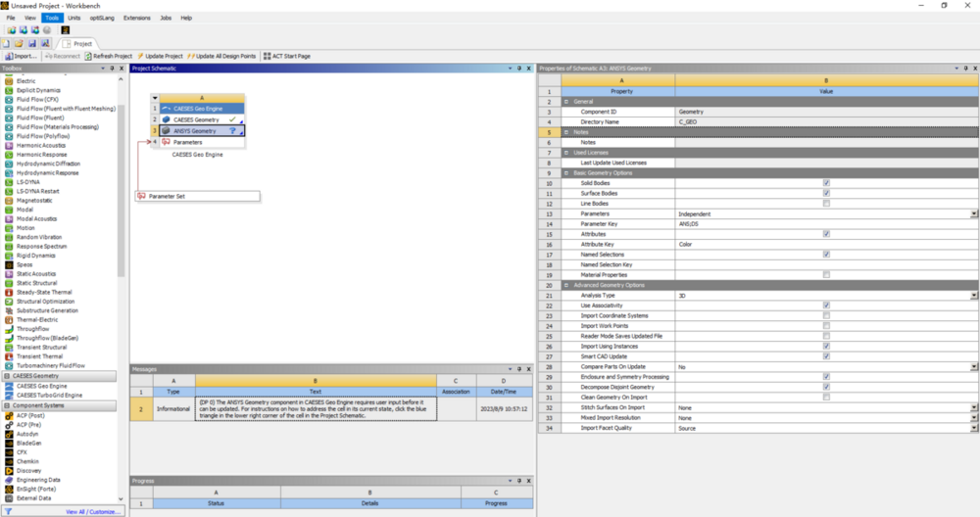Click the View All / Customize link
Viewport: 980px width, 517px height.
coord(93,512)
